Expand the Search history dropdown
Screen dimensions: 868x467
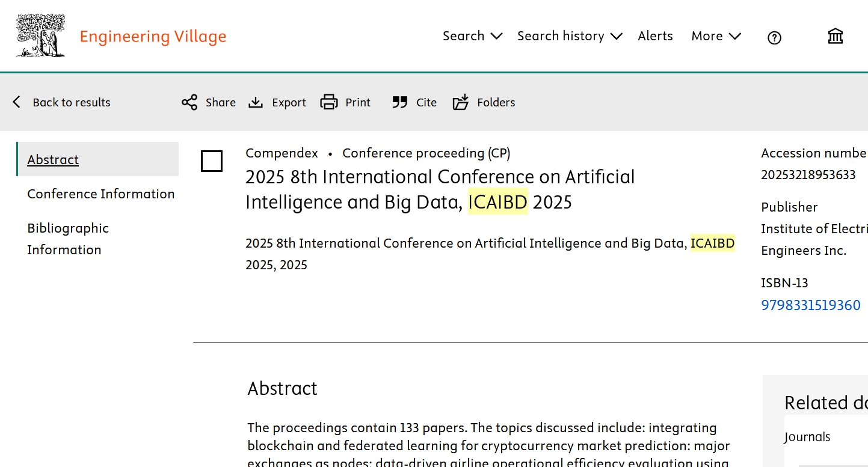[x=570, y=36]
